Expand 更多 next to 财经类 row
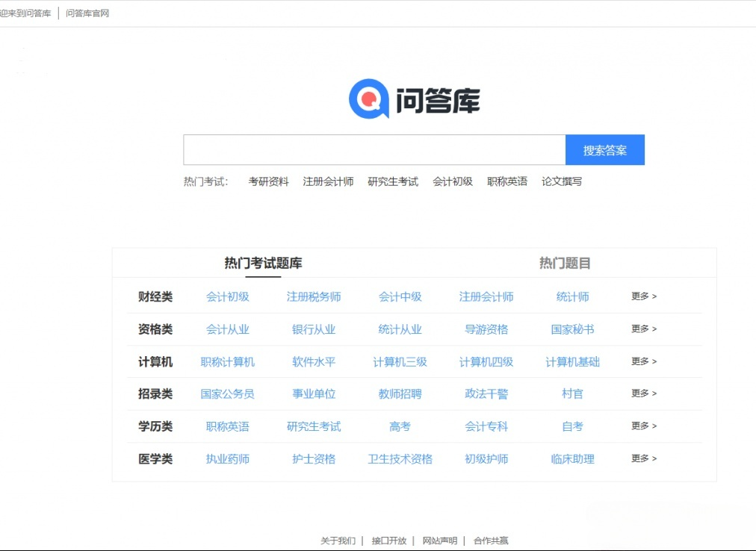The width and height of the screenshot is (756, 551). point(642,296)
